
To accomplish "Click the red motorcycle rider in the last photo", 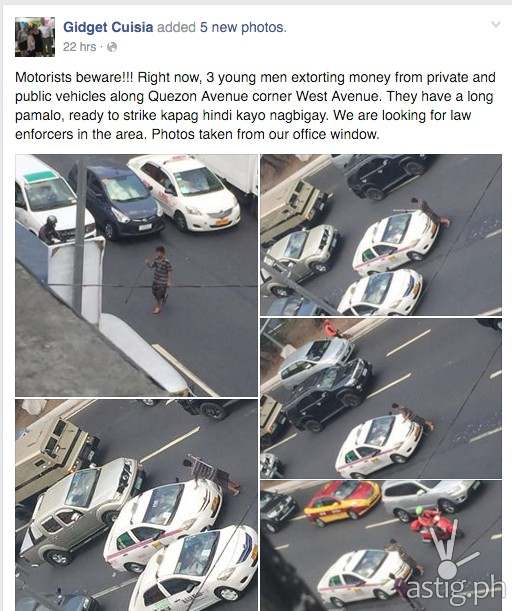I will pyautogui.click(x=432, y=523).
